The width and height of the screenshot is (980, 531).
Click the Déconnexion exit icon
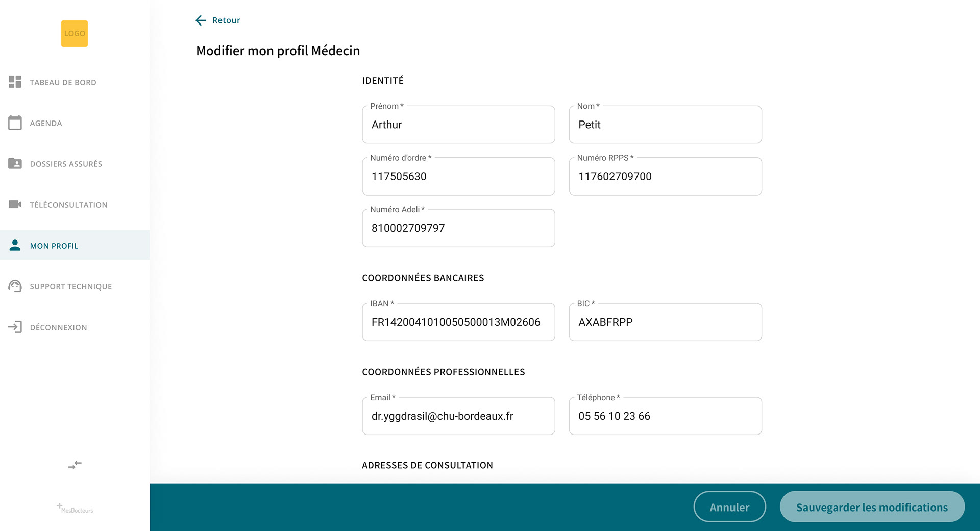15,327
